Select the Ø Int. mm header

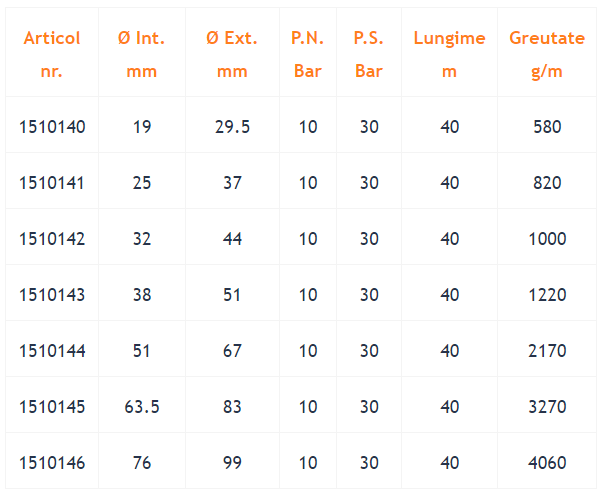point(142,55)
